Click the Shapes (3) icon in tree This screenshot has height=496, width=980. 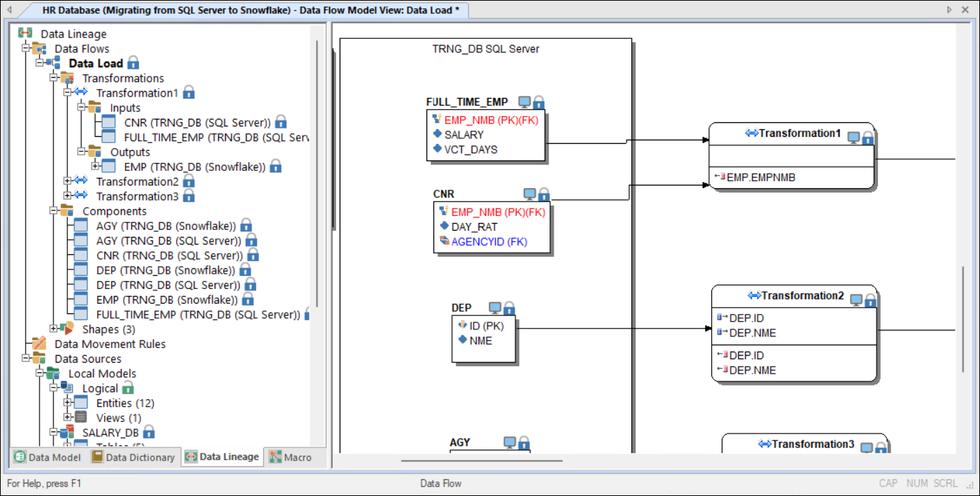(x=67, y=329)
